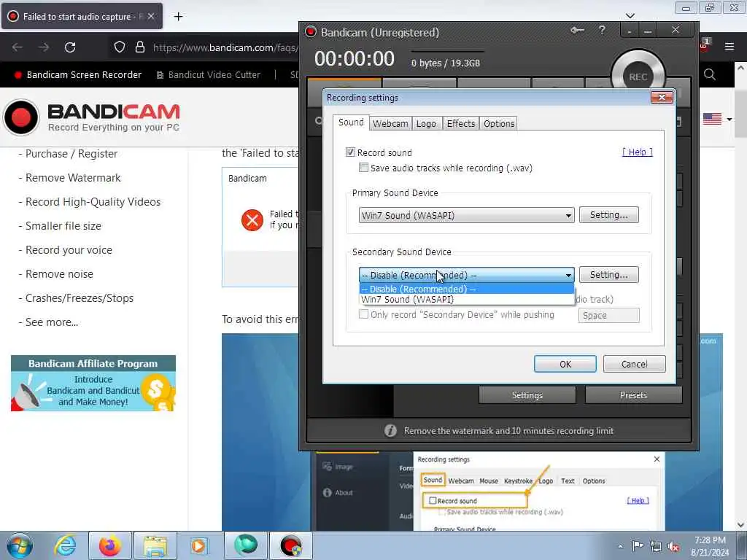Show hidden tray icons arrow
Image resolution: width=747 pixels, height=560 pixels.
pyautogui.click(x=620, y=546)
